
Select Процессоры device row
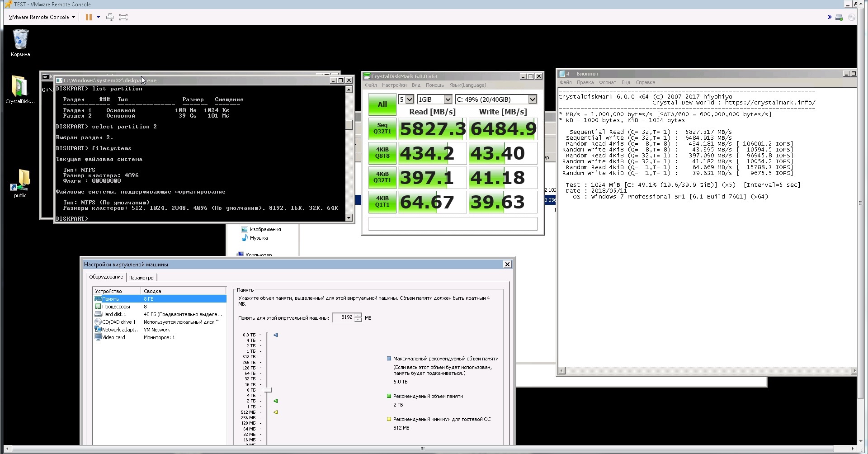click(160, 307)
